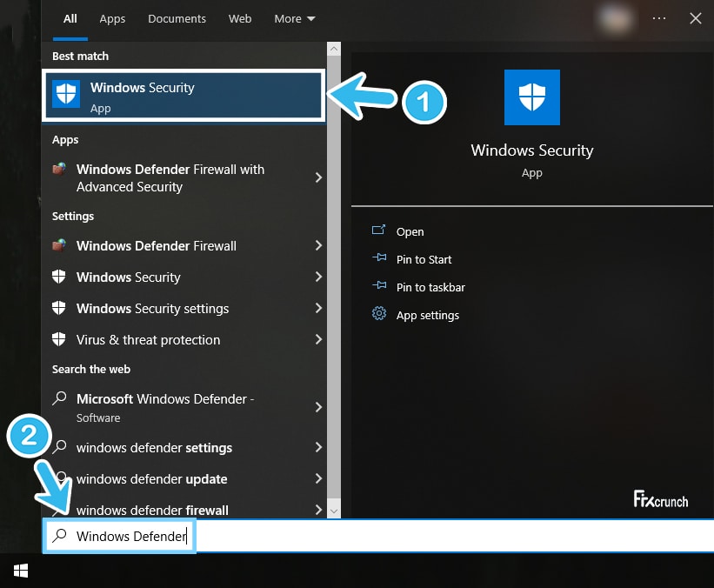Open Windows Defender Firewall with Advanced Security
The image size is (714, 588).
pos(184,177)
